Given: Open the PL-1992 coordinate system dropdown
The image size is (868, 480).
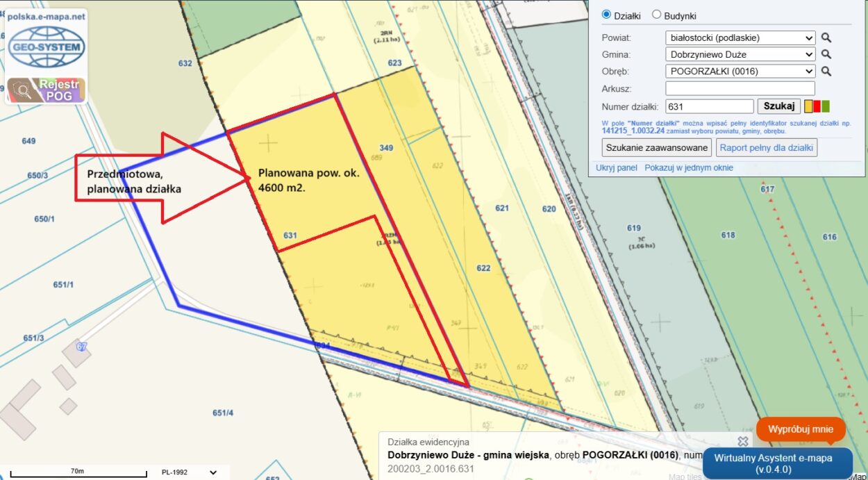Looking at the screenshot, I should (x=189, y=472).
